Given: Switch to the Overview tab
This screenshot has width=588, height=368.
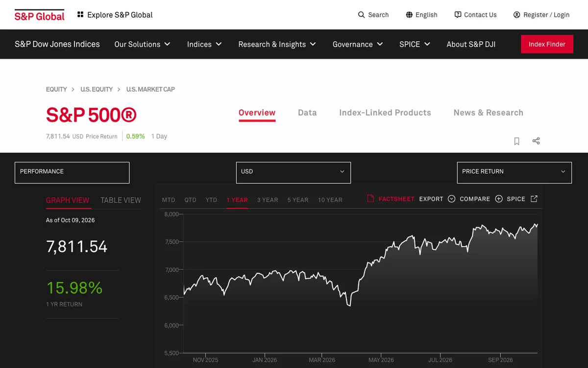Looking at the screenshot, I should [x=257, y=112].
